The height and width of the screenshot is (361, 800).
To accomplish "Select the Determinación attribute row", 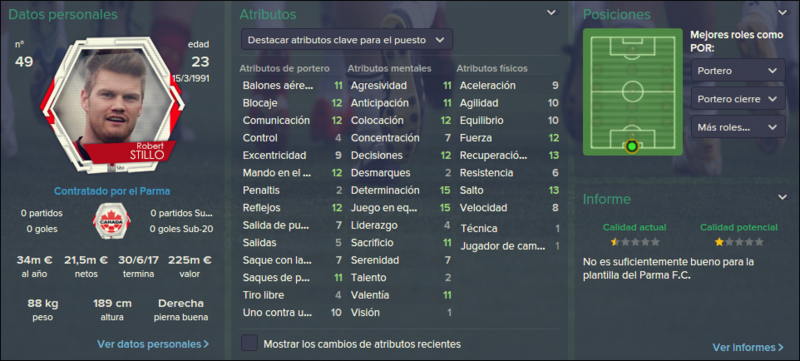I will click(401, 190).
